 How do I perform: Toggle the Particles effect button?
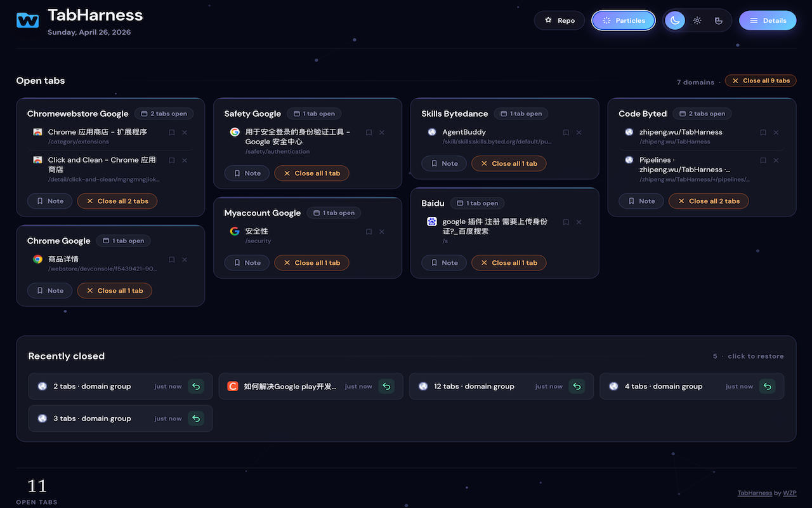(624, 20)
